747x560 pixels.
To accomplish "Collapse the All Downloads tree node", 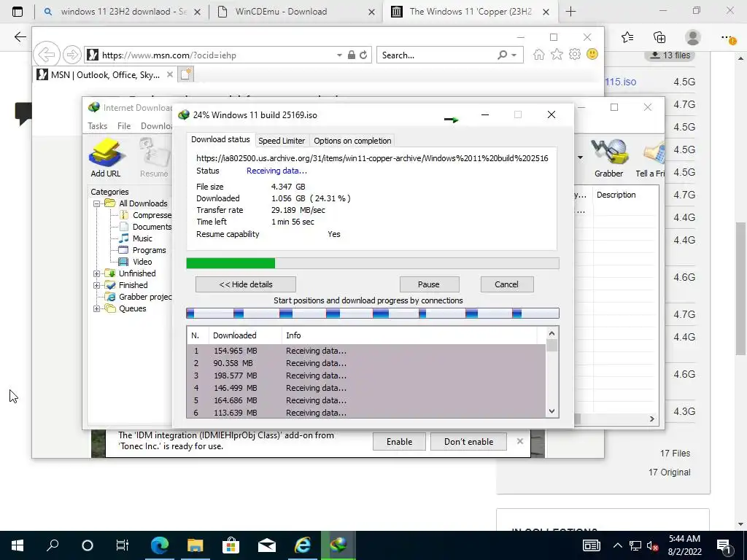I will pos(97,204).
